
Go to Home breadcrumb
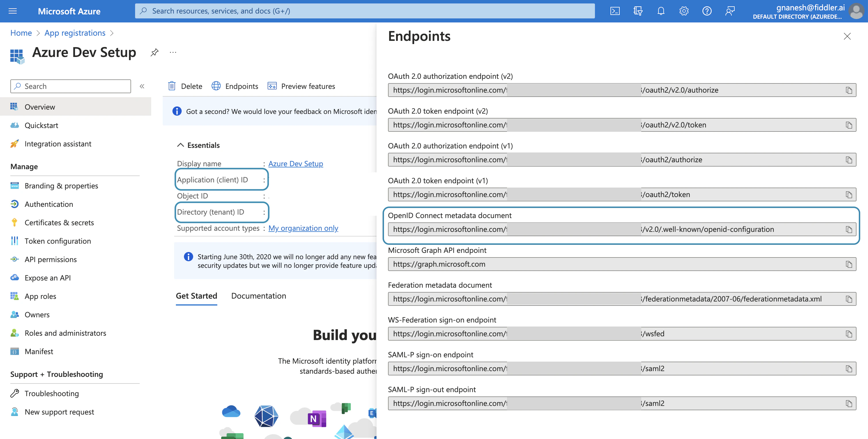tap(21, 33)
